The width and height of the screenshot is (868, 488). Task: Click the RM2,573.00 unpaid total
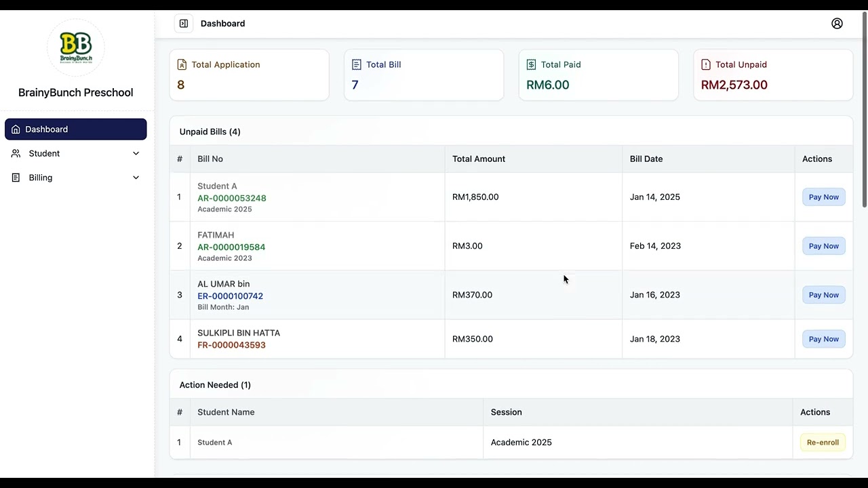click(734, 85)
